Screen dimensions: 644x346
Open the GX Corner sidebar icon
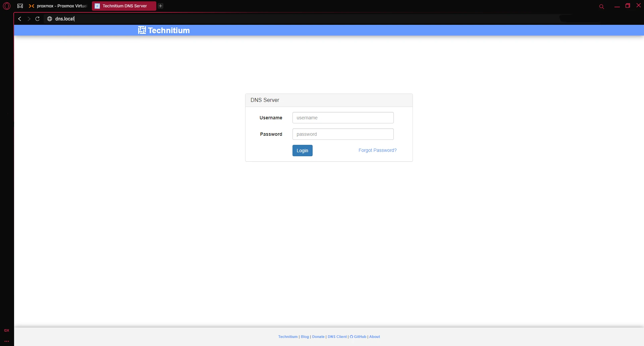(x=7, y=331)
